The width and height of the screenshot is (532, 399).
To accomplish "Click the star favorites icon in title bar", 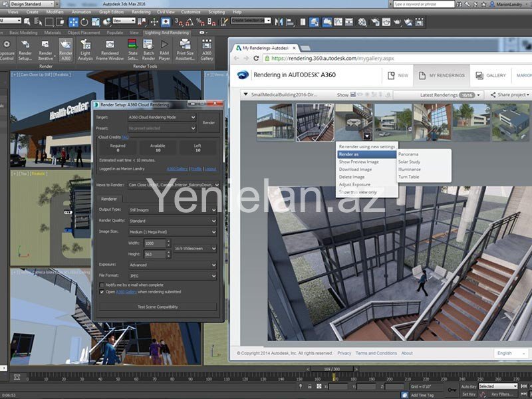I will click(x=484, y=4).
